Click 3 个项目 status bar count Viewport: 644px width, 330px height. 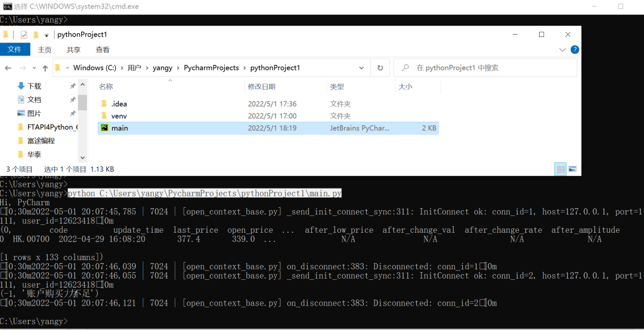[20, 169]
